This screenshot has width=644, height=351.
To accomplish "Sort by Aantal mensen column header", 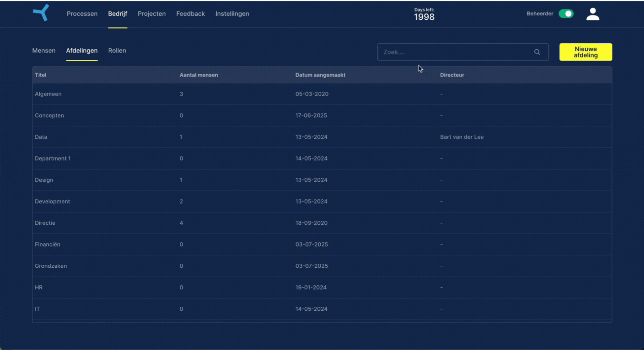I will click(x=199, y=75).
